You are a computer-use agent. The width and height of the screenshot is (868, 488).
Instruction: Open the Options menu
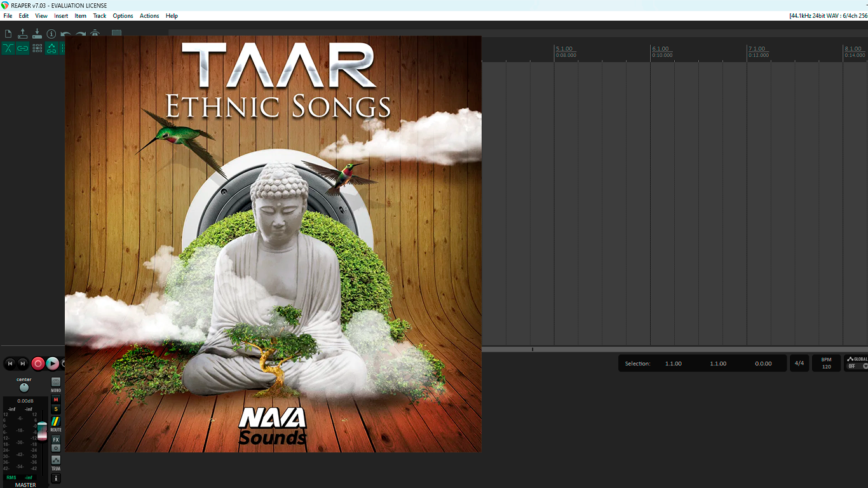(123, 16)
